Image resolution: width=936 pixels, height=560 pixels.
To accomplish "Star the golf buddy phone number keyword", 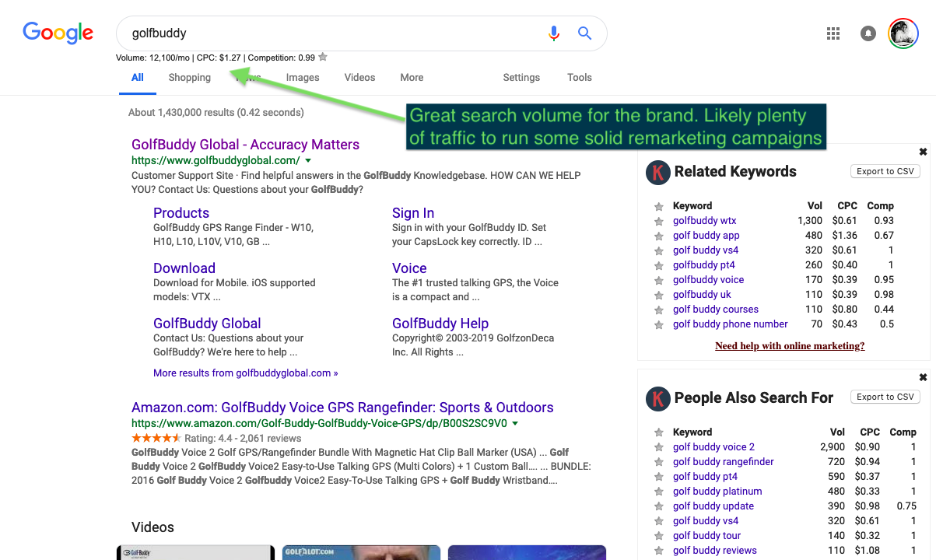I will (659, 324).
